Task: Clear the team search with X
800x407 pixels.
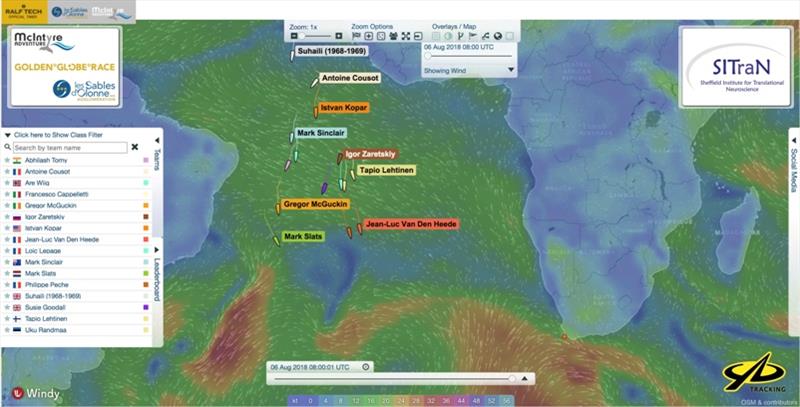Action: coord(135,147)
